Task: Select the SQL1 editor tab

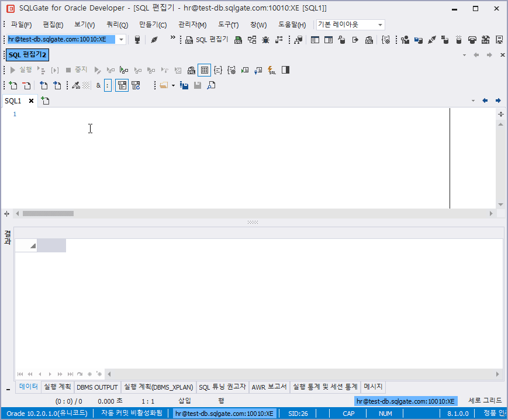Action: tap(13, 101)
